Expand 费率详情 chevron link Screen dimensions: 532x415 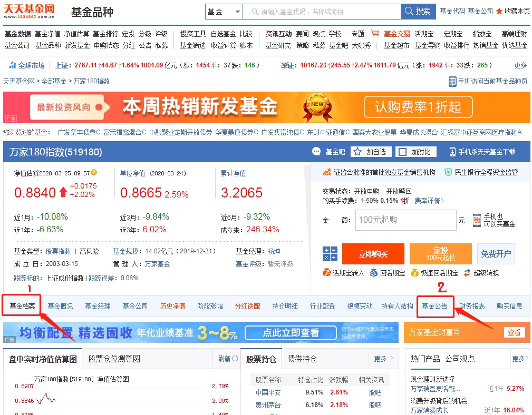click(429, 201)
